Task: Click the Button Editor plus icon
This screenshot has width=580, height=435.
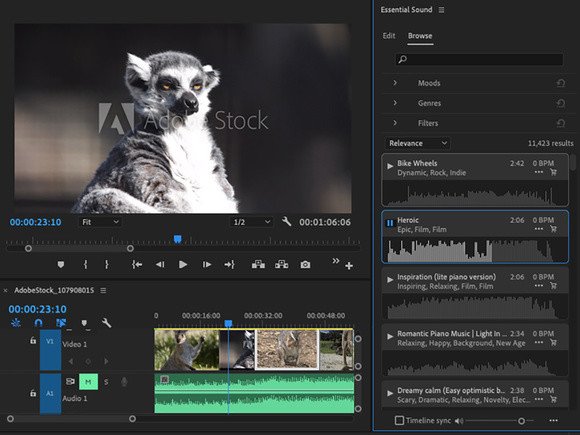Action: (348, 266)
